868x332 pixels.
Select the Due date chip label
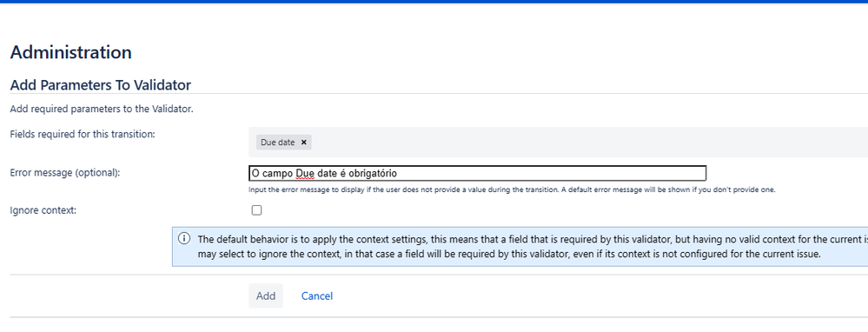click(x=278, y=143)
